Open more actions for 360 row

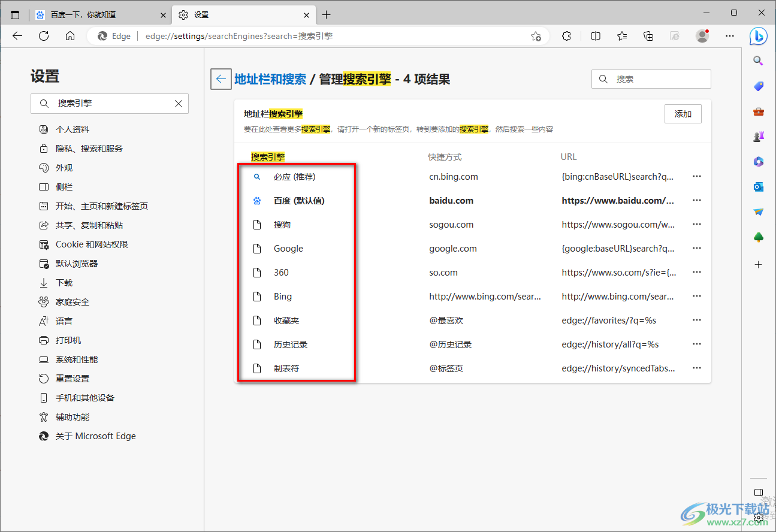click(696, 273)
